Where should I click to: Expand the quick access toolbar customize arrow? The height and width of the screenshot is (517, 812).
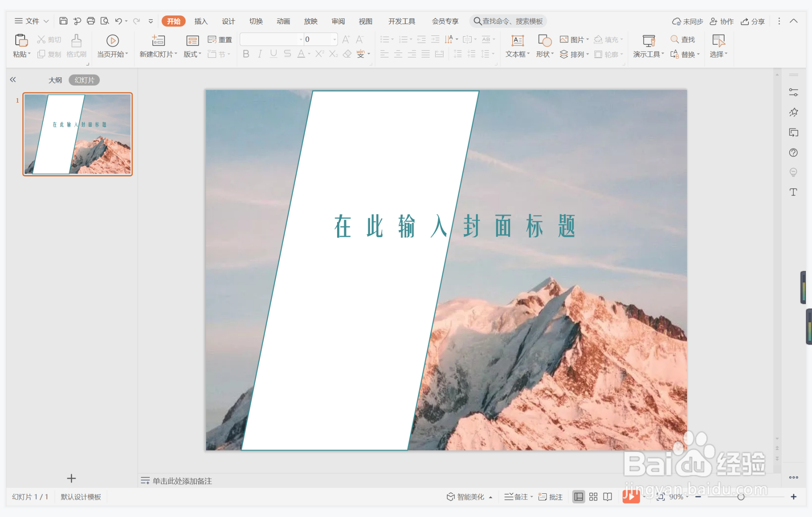151,21
